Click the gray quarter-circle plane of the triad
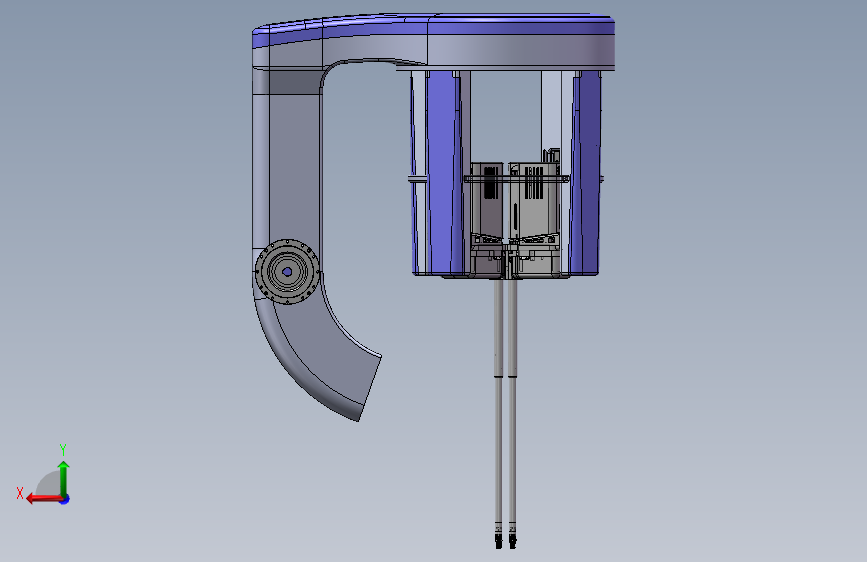The height and width of the screenshot is (562, 867). pyautogui.click(x=49, y=483)
